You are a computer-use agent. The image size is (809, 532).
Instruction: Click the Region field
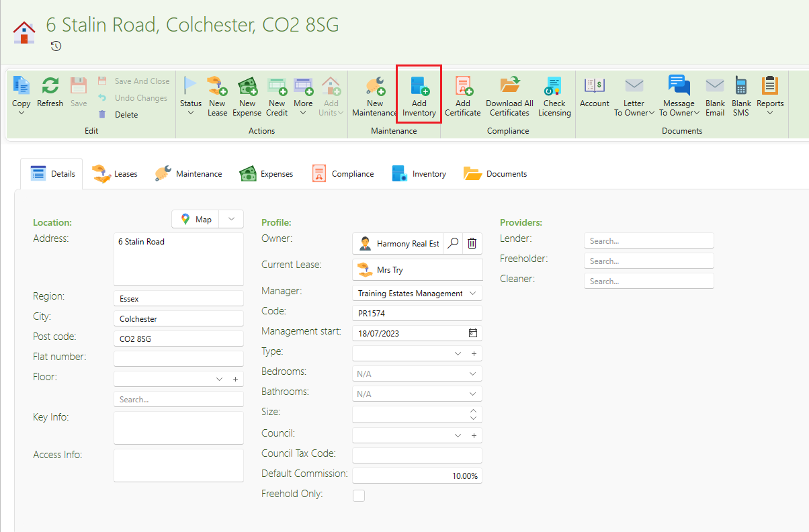pyautogui.click(x=179, y=298)
